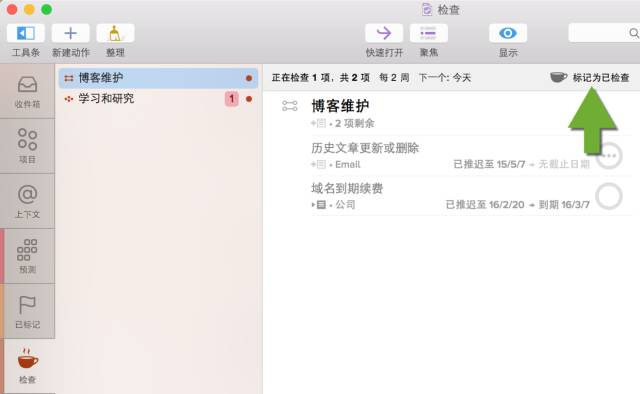Maximize window with green button
Image resolution: width=640 pixels, height=394 pixels.
point(47,9)
